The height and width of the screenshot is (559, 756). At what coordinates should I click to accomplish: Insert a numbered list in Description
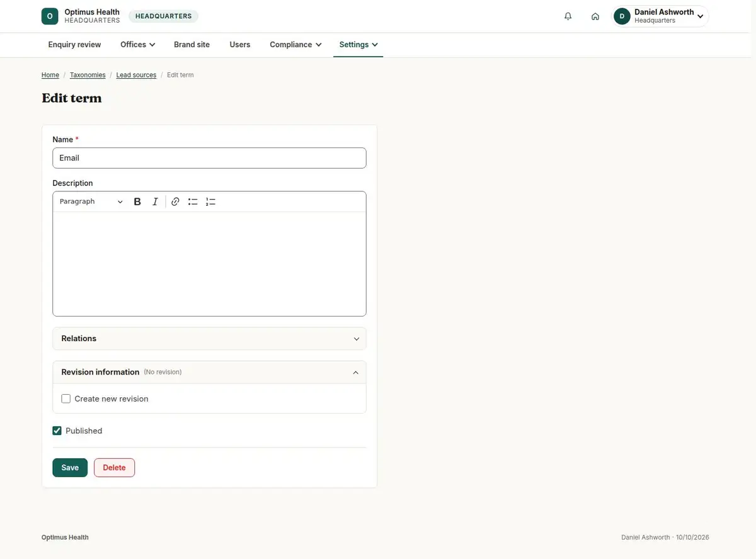(x=210, y=201)
